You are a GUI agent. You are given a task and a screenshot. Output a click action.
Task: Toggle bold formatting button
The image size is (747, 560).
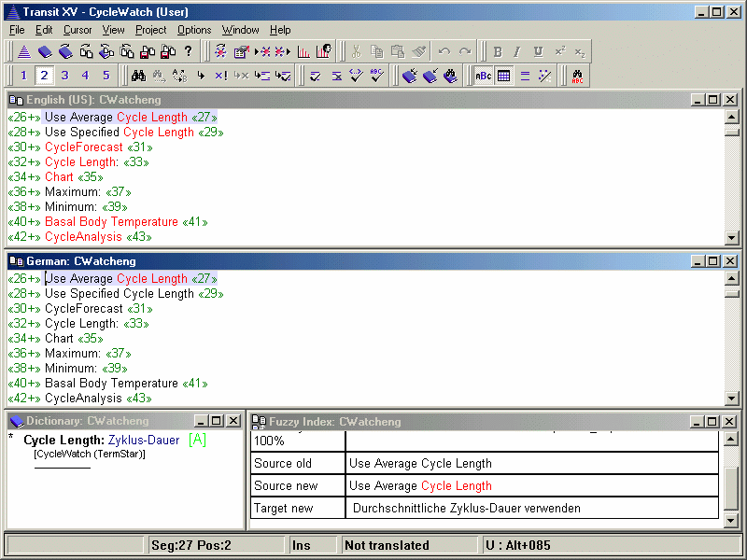click(x=498, y=51)
